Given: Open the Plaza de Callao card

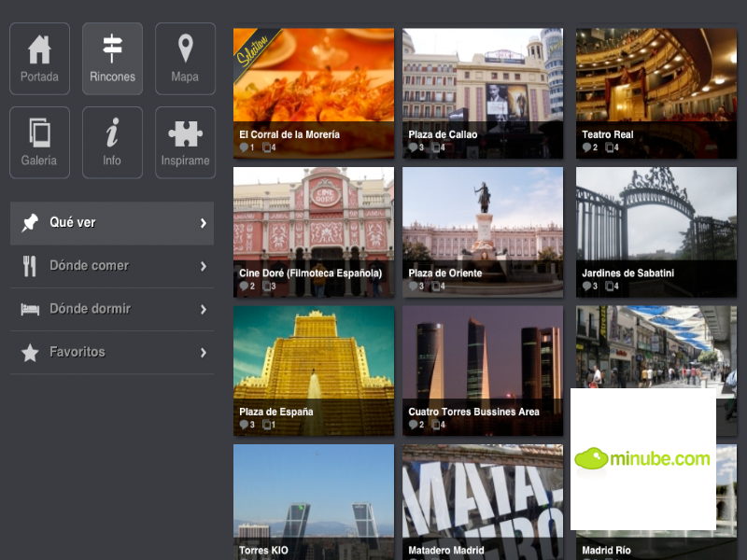Looking at the screenshot, I should click(483, 93).
